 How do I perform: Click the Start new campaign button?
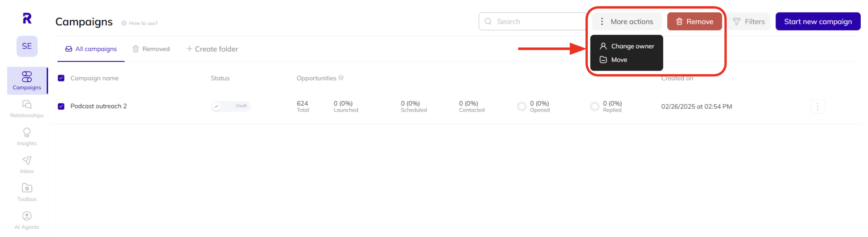[818, 21]
